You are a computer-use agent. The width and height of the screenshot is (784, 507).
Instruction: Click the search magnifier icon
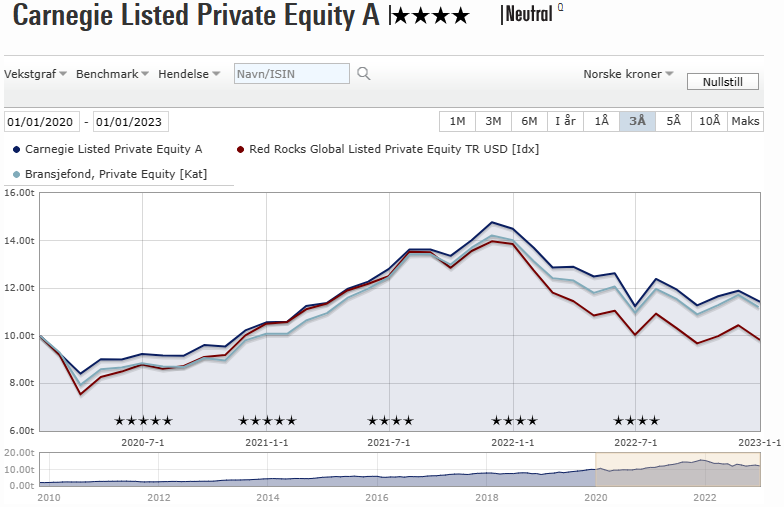pyautogui.click(x=364, y=74)
